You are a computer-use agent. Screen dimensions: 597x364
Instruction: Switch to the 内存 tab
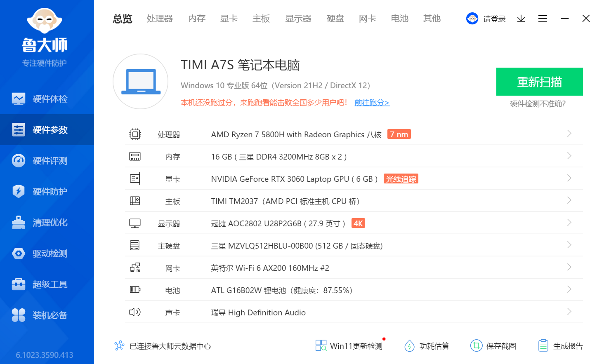(197, 19)
